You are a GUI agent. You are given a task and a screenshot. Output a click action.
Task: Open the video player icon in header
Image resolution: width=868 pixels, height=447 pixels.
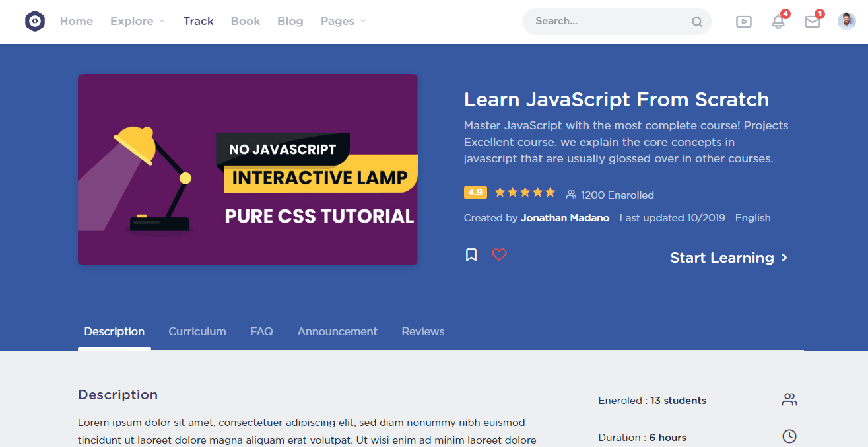coord(743,22)
